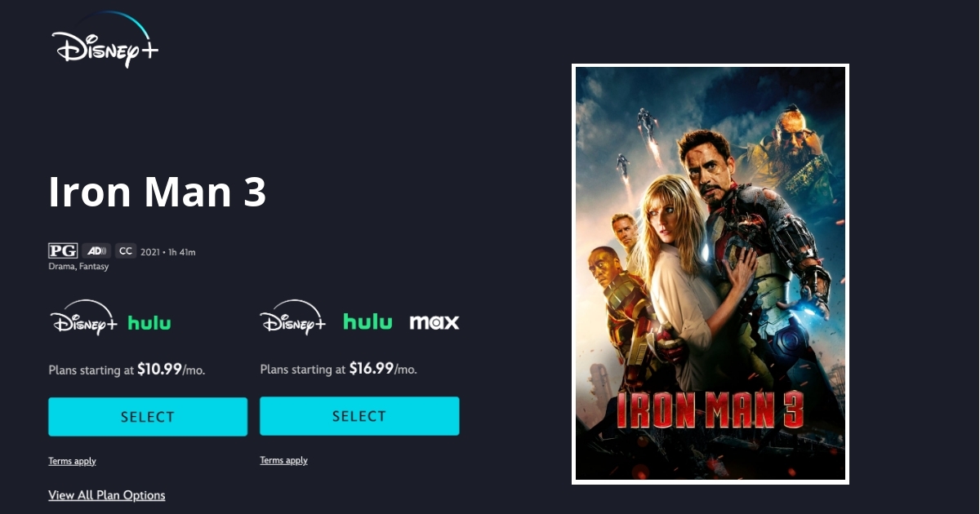Click the AD audio description icon

(x=96, y=251)
